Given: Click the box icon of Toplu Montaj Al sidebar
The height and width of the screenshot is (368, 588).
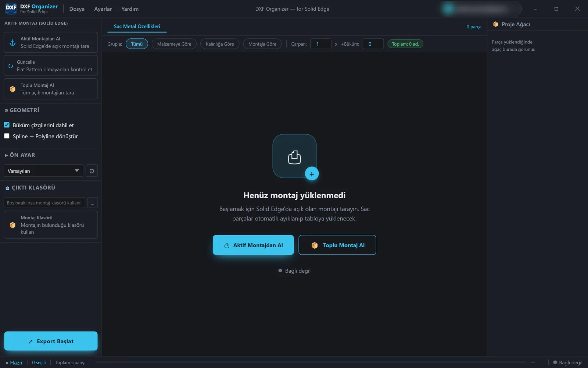Looking at the screenshot, I should [x=12, y=89].
